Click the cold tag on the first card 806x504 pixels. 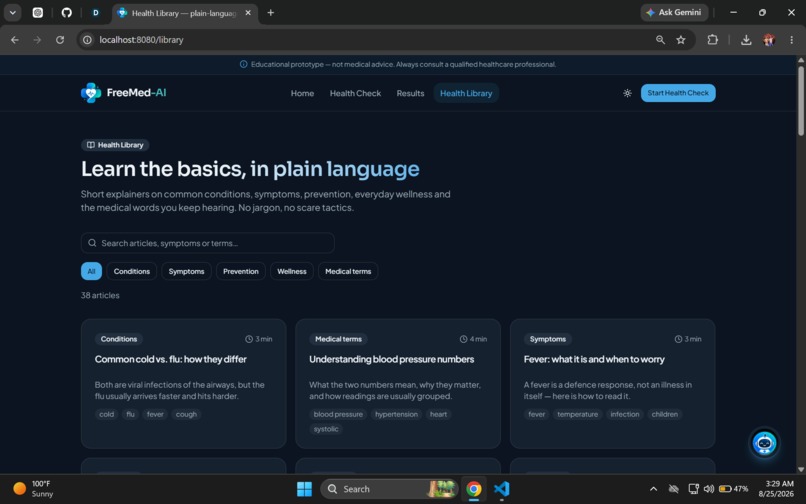click(106, 414)
